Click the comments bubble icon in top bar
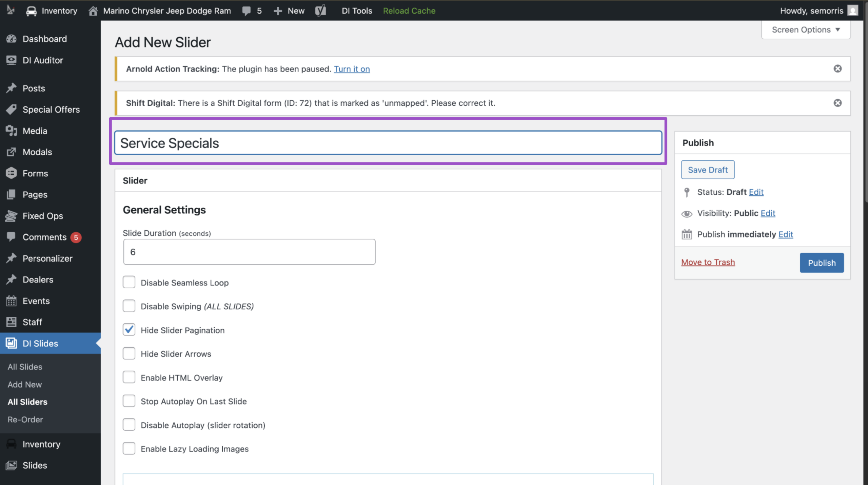The height and width of the screenshot is (485, 868). click(246, 11)
